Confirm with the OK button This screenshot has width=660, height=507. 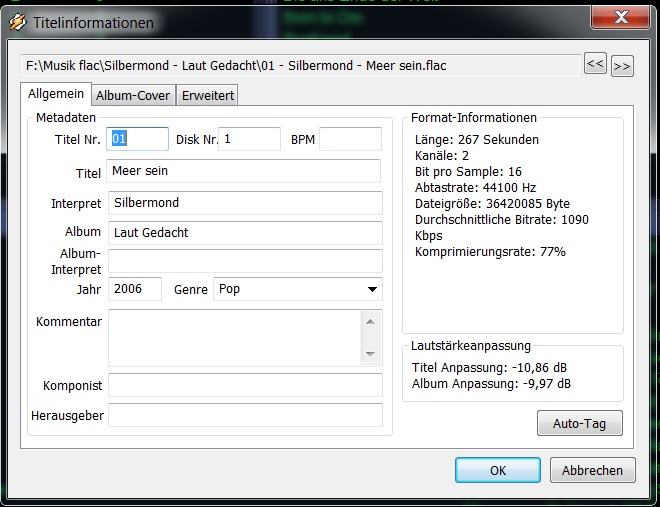(x=498, y=470)
